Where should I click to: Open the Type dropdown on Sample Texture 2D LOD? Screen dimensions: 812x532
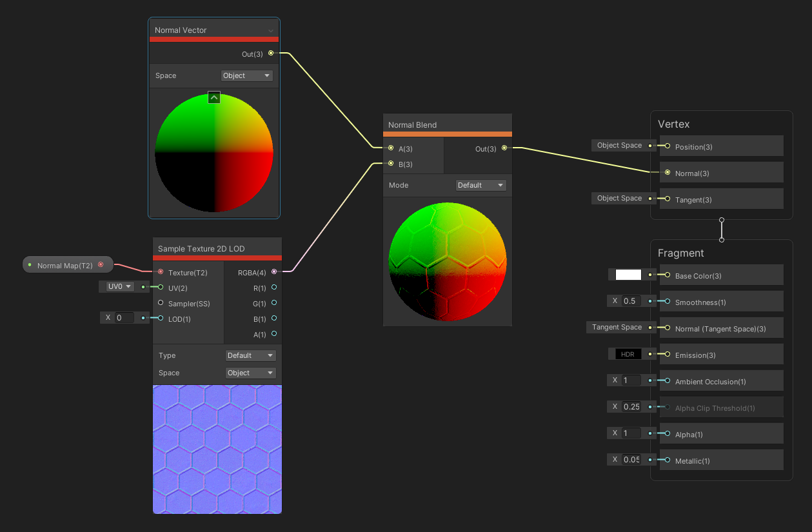tap(250, 355)
